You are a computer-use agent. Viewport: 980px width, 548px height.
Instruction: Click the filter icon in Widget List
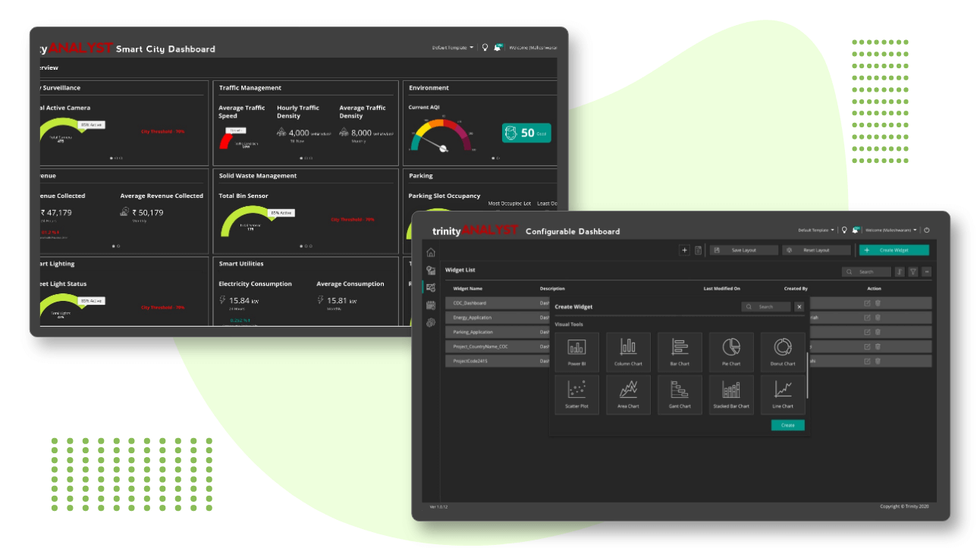click(913, 271)
